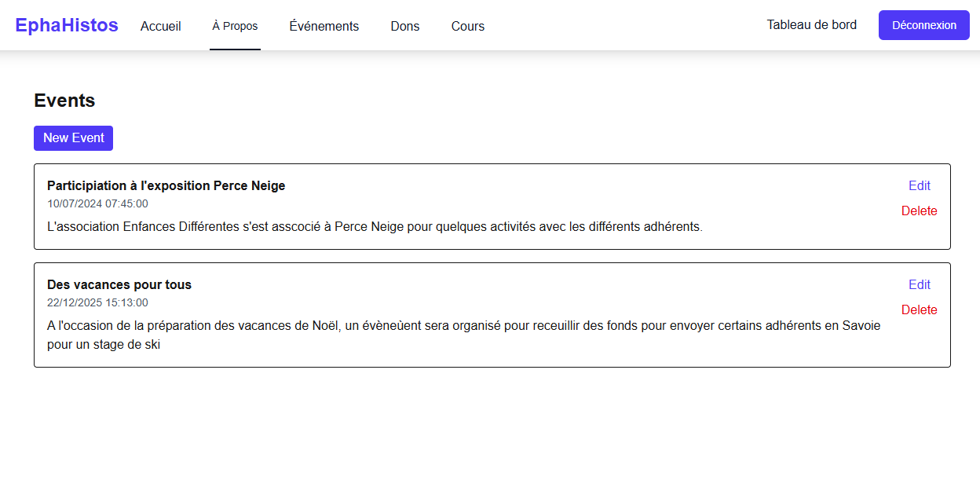Click the description mentioning Enfances Différentes association
This screenshot has height=487, width=980.
pyautogui.click(x=375, y=226)
